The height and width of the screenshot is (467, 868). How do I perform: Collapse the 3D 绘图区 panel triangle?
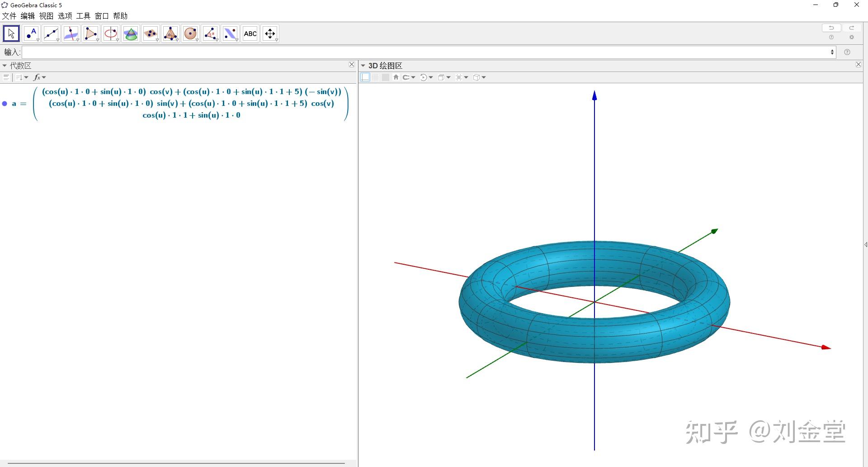(x=363, y=66)
